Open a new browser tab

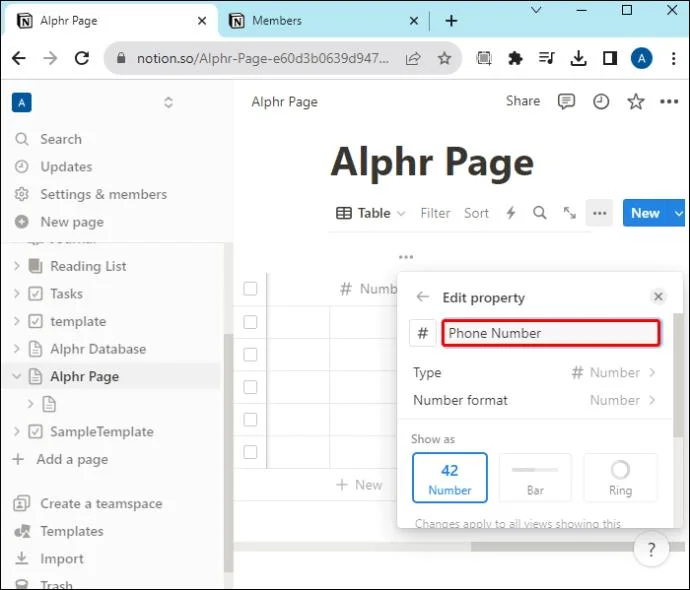point(451,21)
